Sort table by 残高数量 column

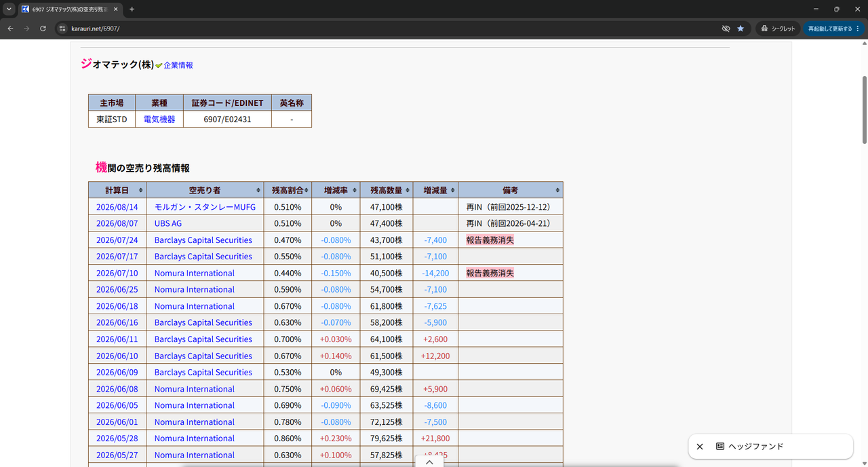tap(386, 190)
